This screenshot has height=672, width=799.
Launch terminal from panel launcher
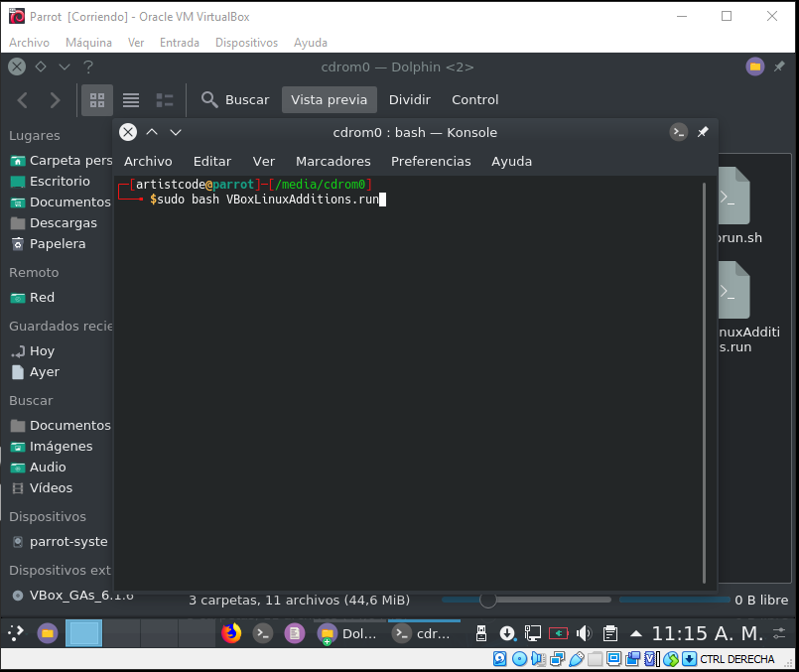tap(263, 633)
